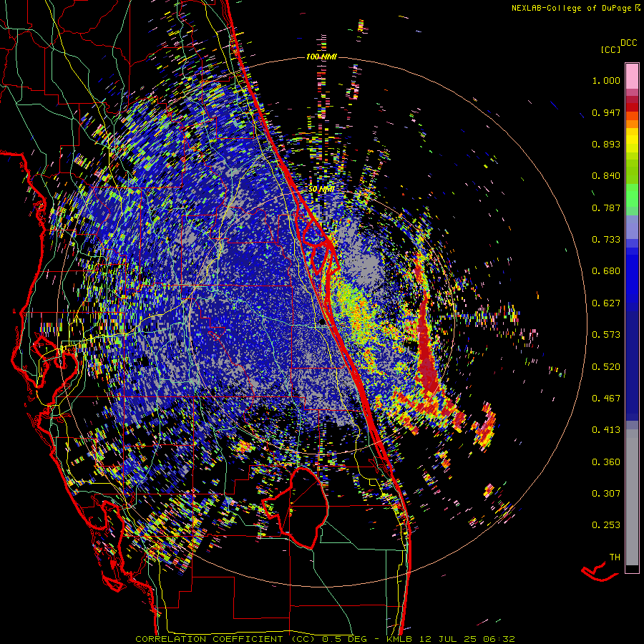Select the 0.733 scale label

click(606, 240)
